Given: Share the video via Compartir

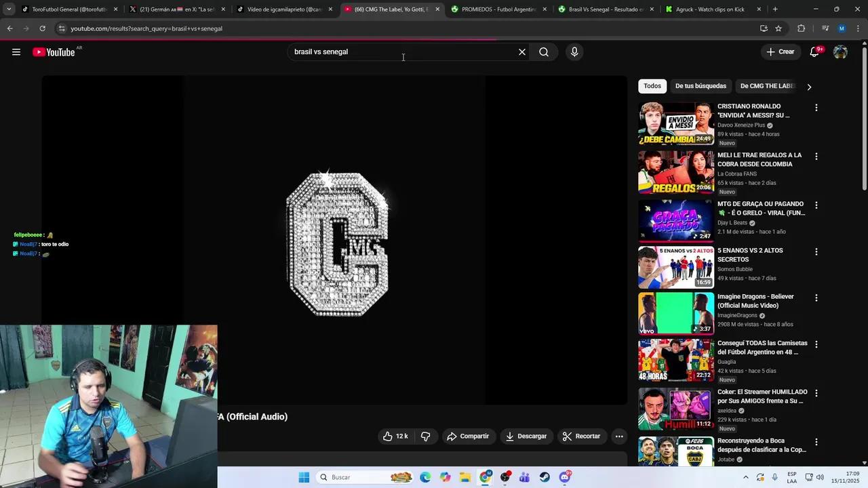Looking at the screenshot, I should coord(467,436).
